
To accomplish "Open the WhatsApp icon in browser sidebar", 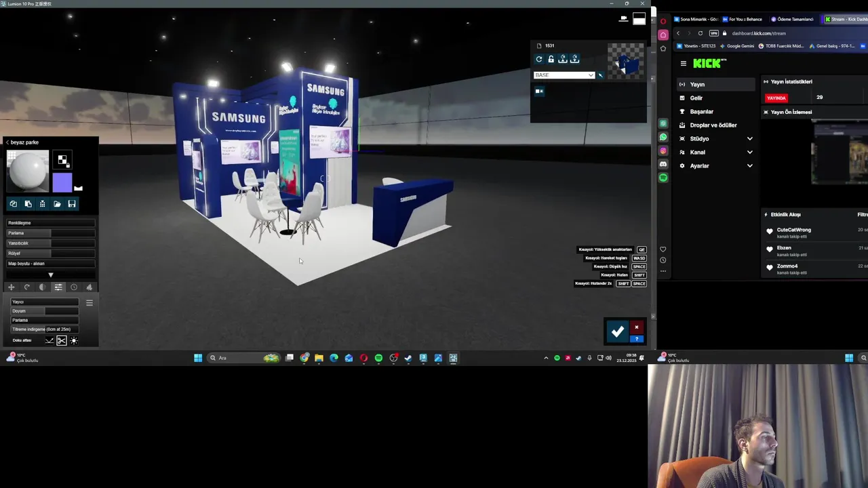I will click(x=663, y=138).
